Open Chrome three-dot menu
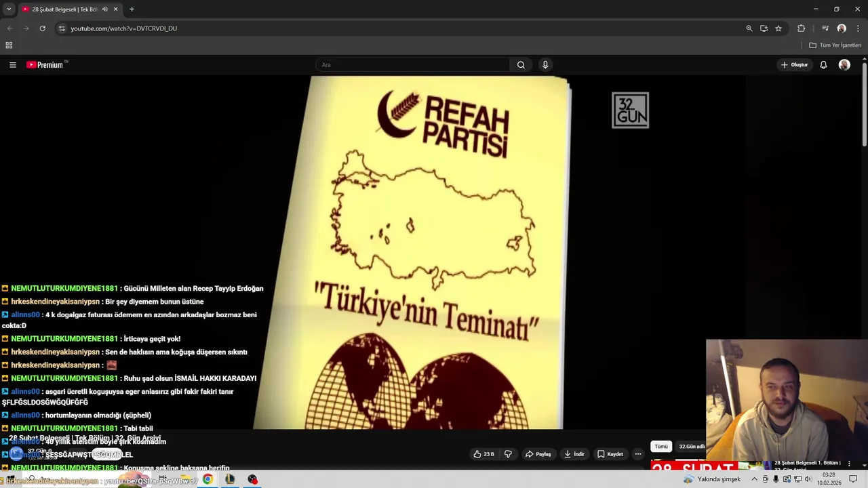Viewport: 868px width, 488px height. [858, 28]
